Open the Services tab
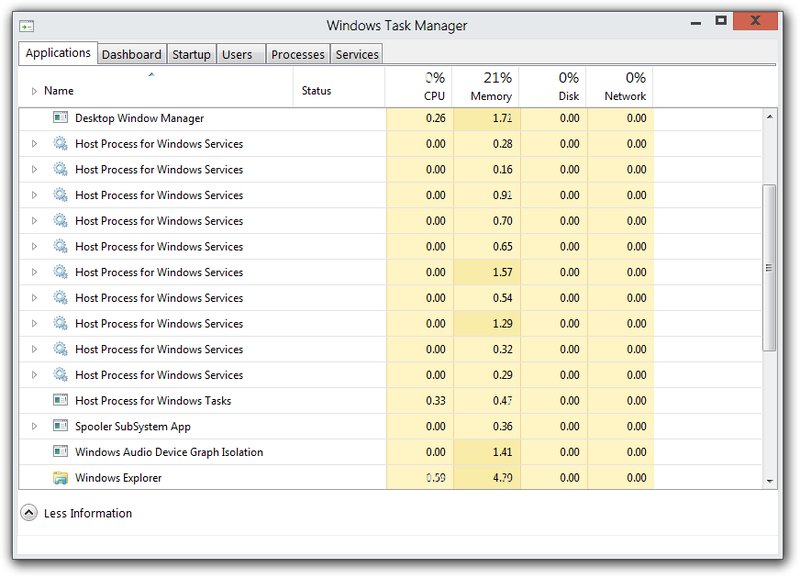 pyautogui.click(x=356, y=54)
